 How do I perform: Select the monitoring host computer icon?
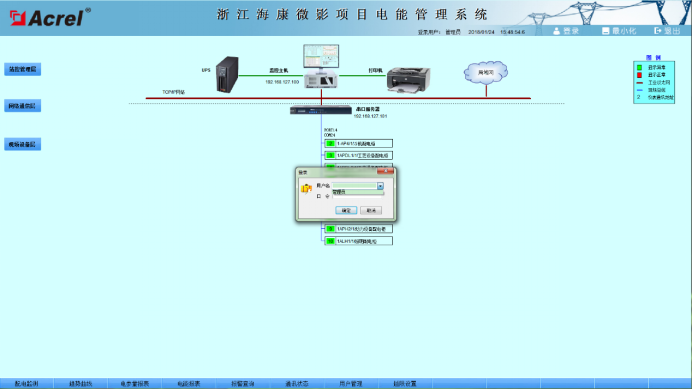[x=321, y=66]
